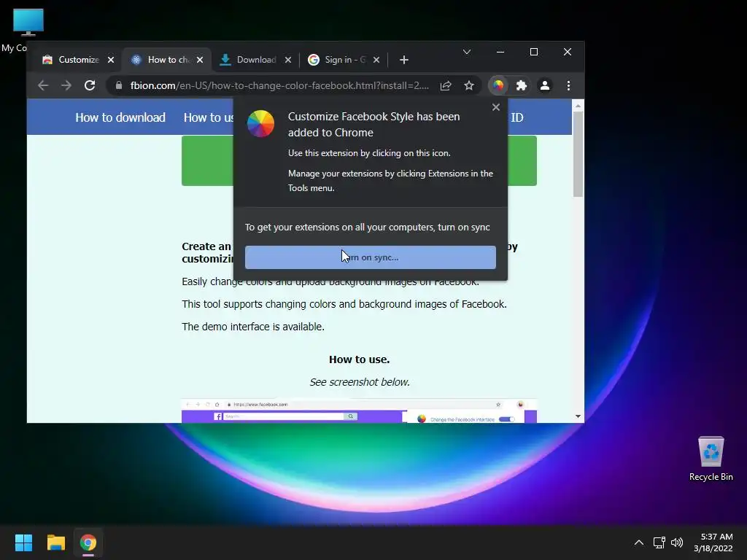Click the volume speaker tray icon

click(x=677, y=542)
